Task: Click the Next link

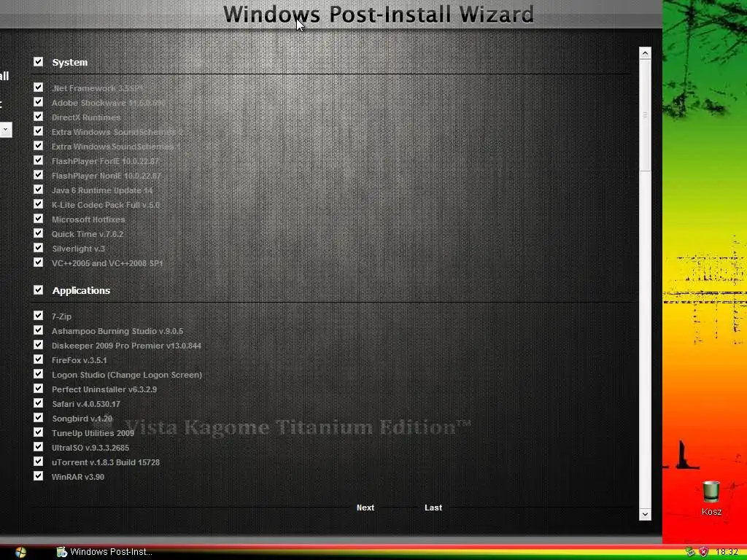Action: click(x=365, y=507)
